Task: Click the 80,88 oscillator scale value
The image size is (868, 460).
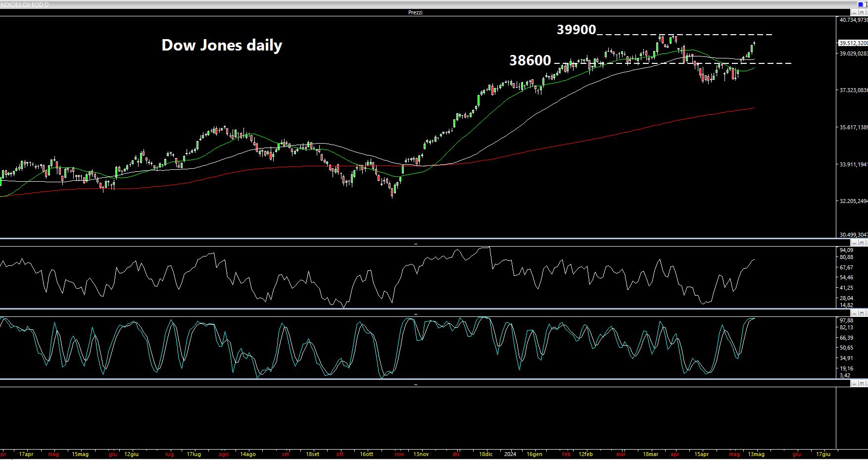Action: coord(846,257)
